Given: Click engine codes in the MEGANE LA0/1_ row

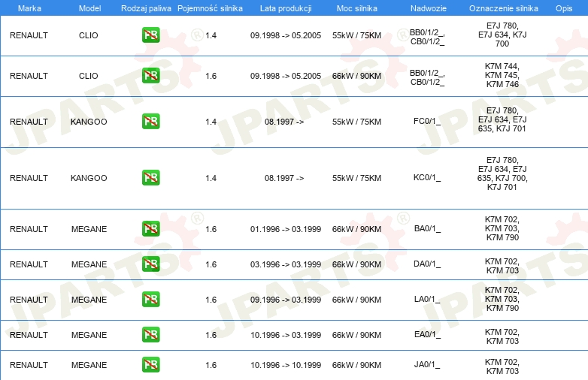Looking at the screenshot, I should (502, 299).
